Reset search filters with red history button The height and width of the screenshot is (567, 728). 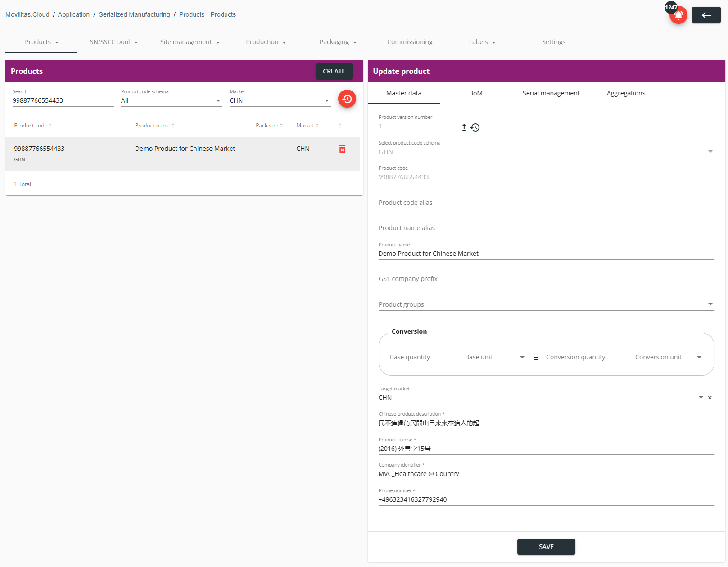pyautogui.click(x=347, y=99)
